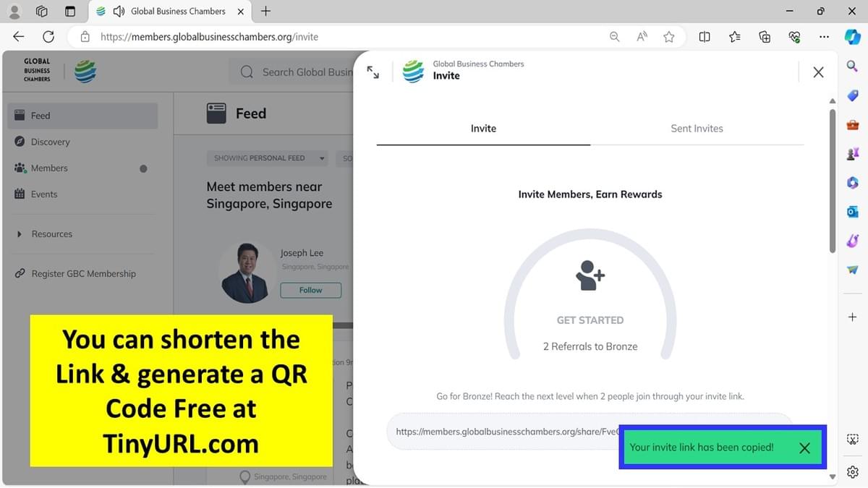
Task: Click the browser back arrow
Action: (19, 37)
